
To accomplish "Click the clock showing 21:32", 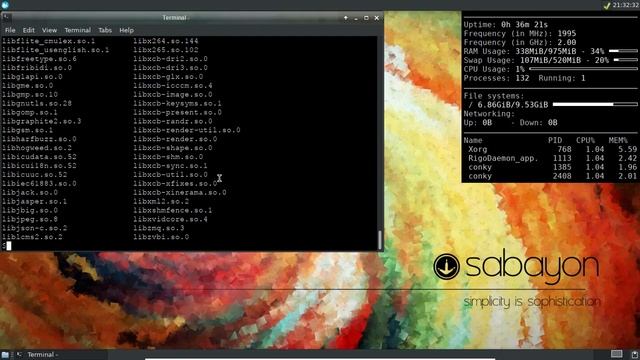I will point(625,5).
